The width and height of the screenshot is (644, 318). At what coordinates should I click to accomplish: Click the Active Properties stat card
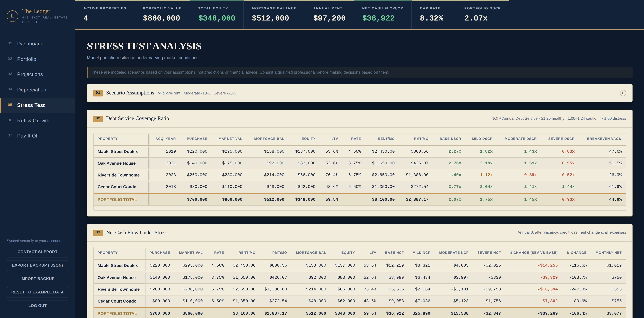tap(105, 15)
